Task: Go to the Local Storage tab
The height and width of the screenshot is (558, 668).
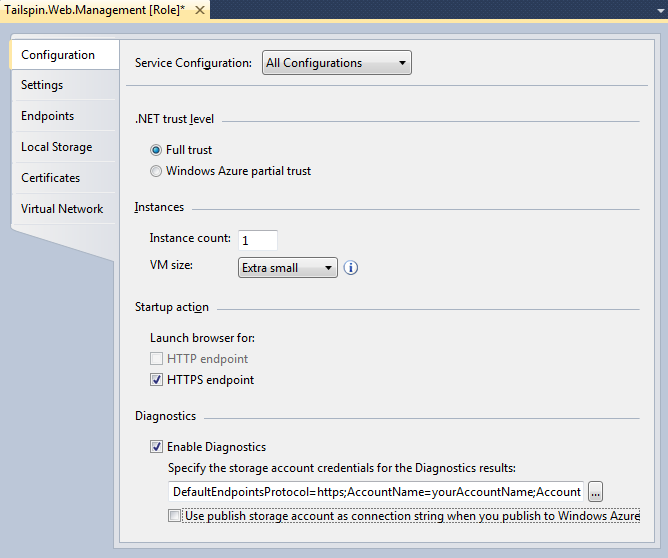Action: tap(65, 147)
